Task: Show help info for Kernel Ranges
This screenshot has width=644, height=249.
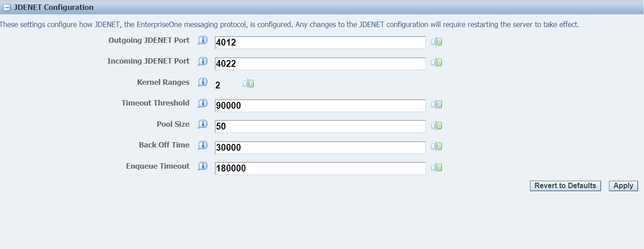Action: pos(203,83)
